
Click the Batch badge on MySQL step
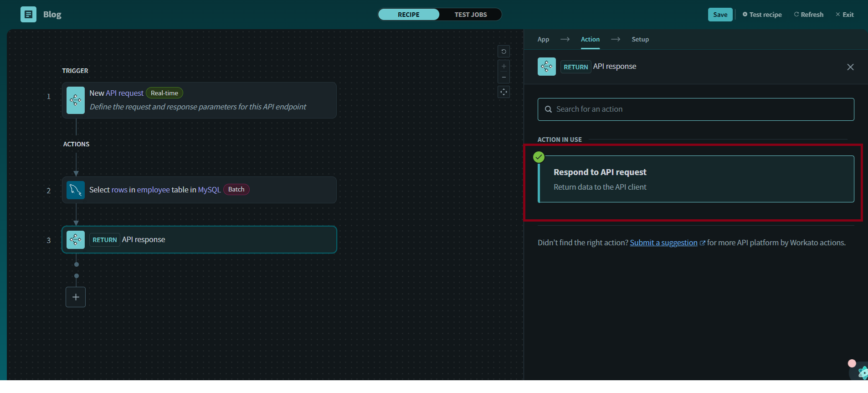click(x=236, y=190)
